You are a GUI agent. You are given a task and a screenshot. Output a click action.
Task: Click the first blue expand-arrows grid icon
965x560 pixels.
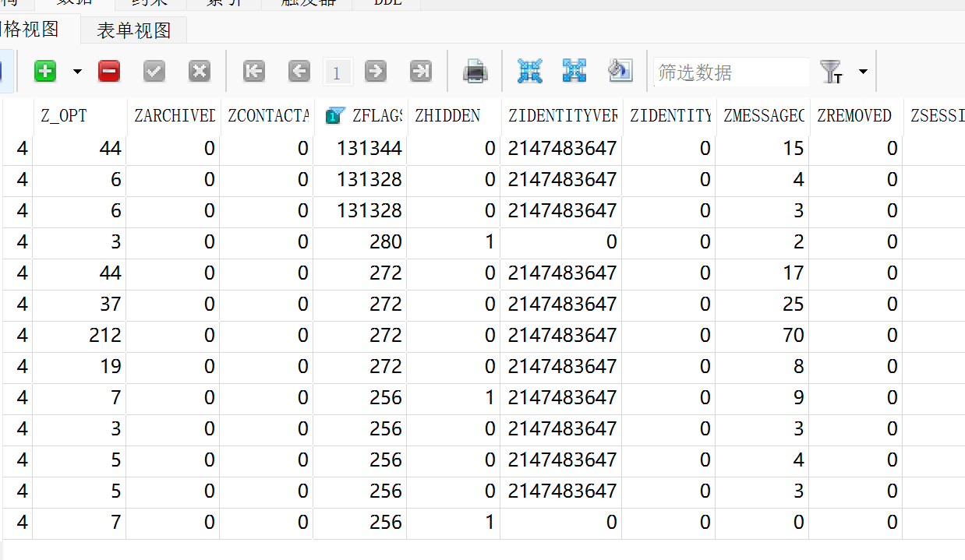pyautogui.click(x=530, y=71)
